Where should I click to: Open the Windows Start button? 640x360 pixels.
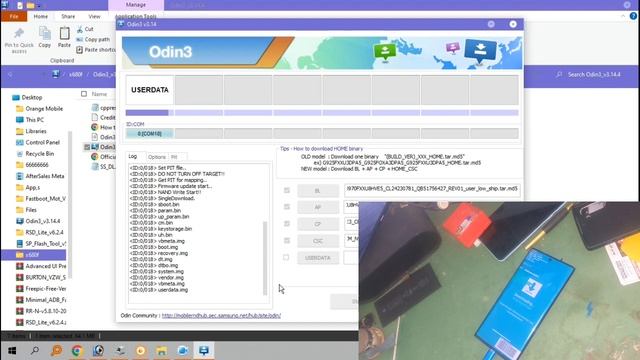pos(12,351)
